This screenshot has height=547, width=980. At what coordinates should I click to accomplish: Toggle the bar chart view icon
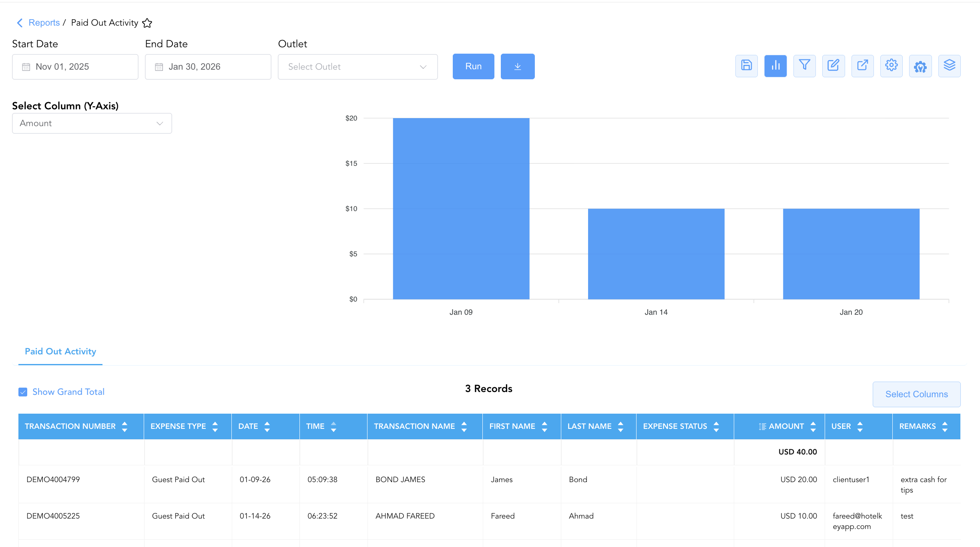tap(775, 66)
